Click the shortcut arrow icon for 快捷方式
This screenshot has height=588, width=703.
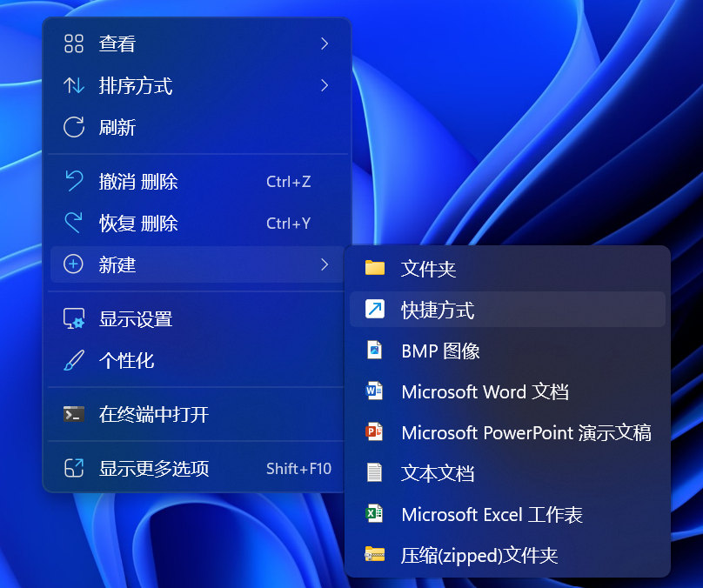tap(375, 310)
